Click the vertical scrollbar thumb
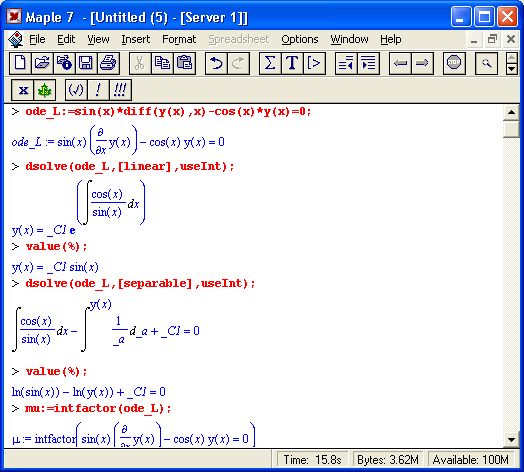Screen dimensions: 524x472 coord(511,129)
